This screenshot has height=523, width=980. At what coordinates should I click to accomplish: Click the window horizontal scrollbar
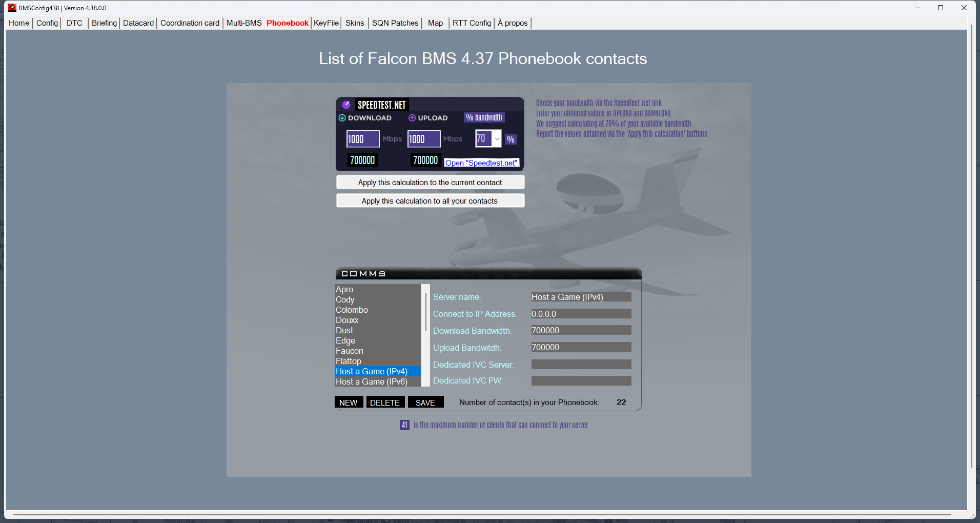click(482, 514)
